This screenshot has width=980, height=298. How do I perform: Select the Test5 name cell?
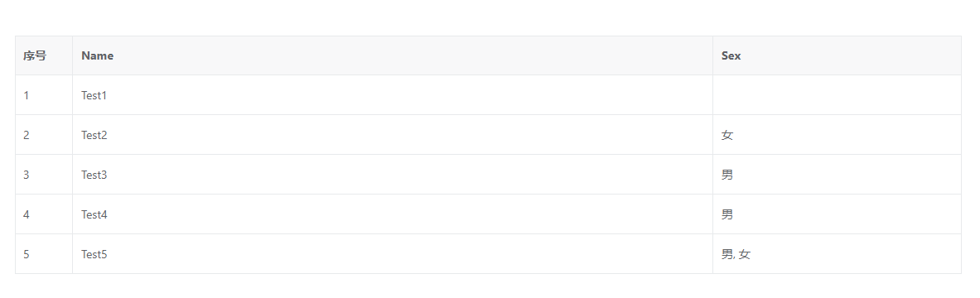[x=393, y=253]
